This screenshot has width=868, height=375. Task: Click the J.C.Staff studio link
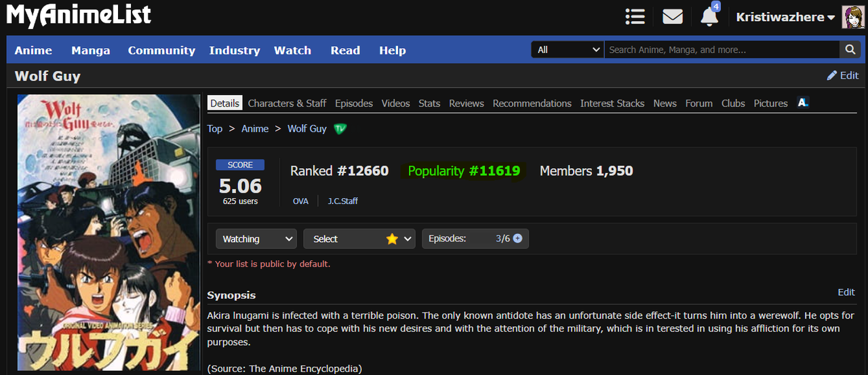point(342,201)
